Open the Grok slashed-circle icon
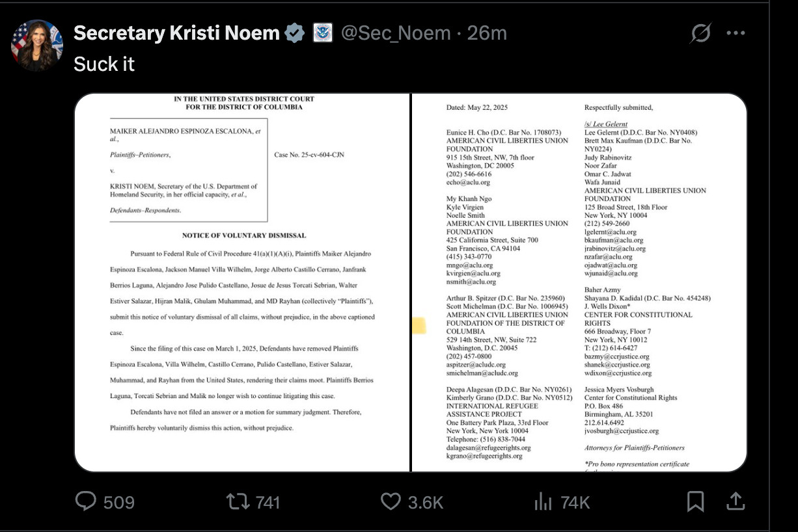The image size is (798, 532). coord(700,33)
